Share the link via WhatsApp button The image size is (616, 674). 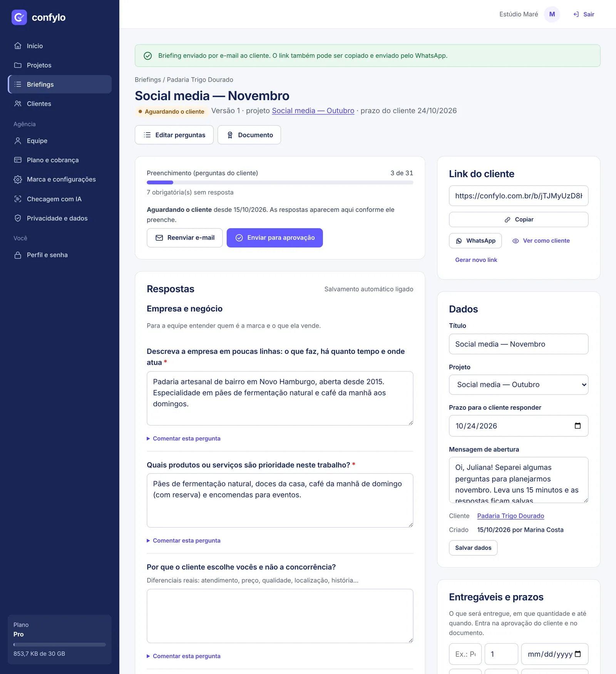475,241
